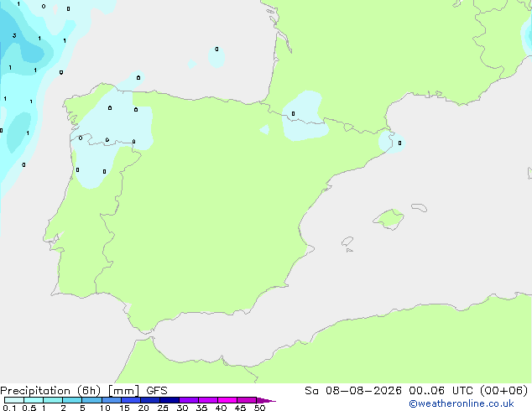Click legend label '10'
Screen dimensions: 532x411
pyautogui.click(x=105, y=408)
